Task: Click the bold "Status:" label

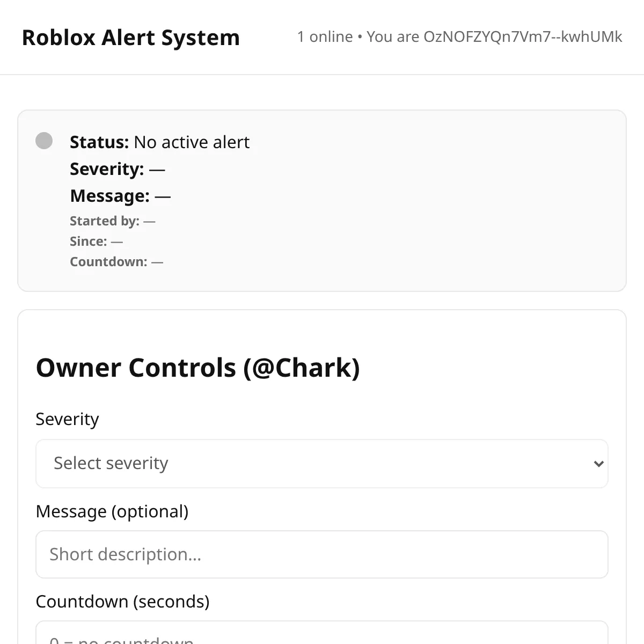Action: click(x=99, y=142)
